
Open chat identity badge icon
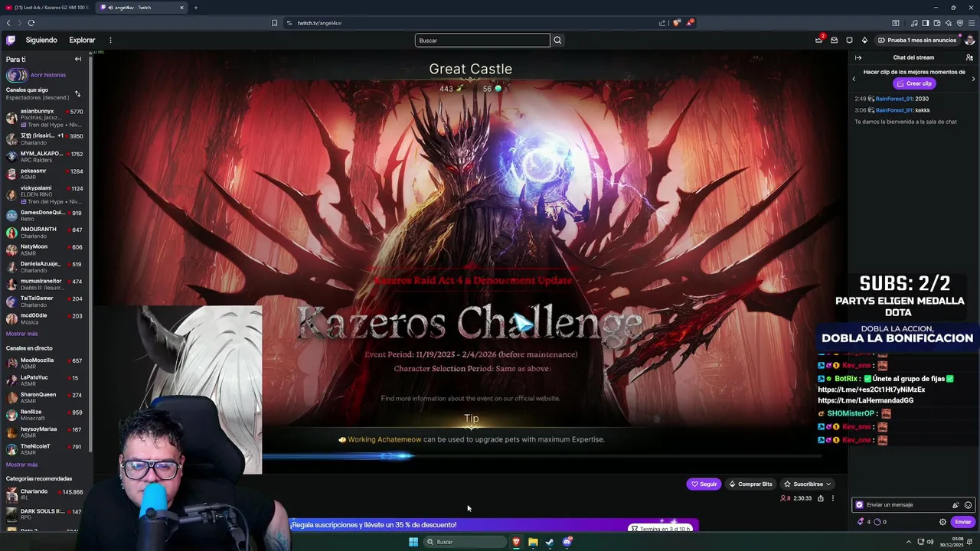tap(859, 505)
